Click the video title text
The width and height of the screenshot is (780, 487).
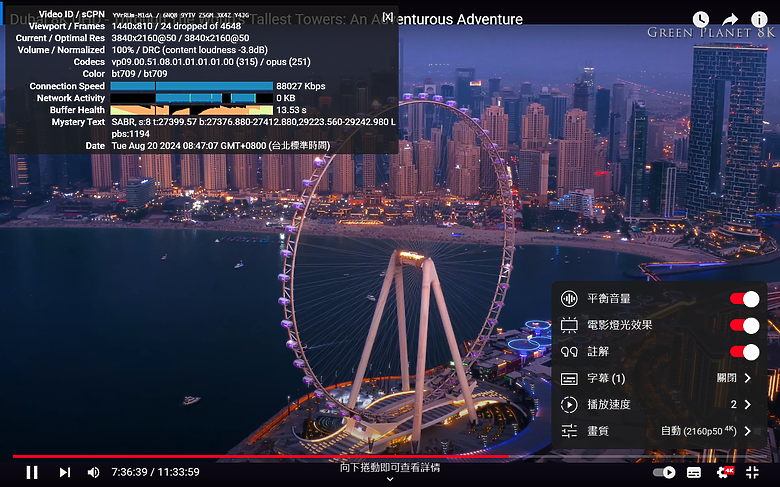tap(266, 19)
